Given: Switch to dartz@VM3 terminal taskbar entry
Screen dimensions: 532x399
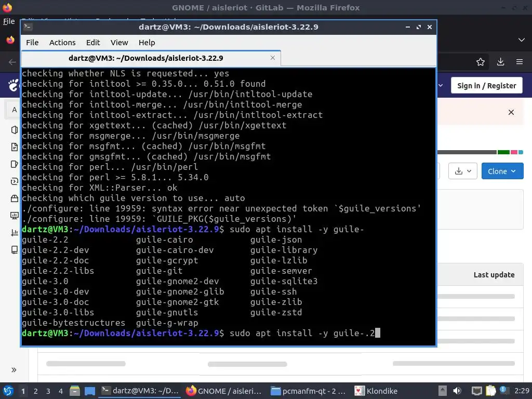Looking at the screenshot, I should coord(140,391).
